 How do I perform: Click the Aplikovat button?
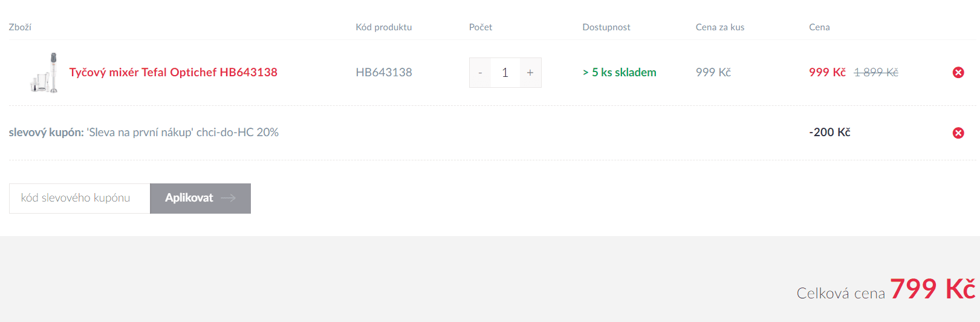(x=200, y=199)
